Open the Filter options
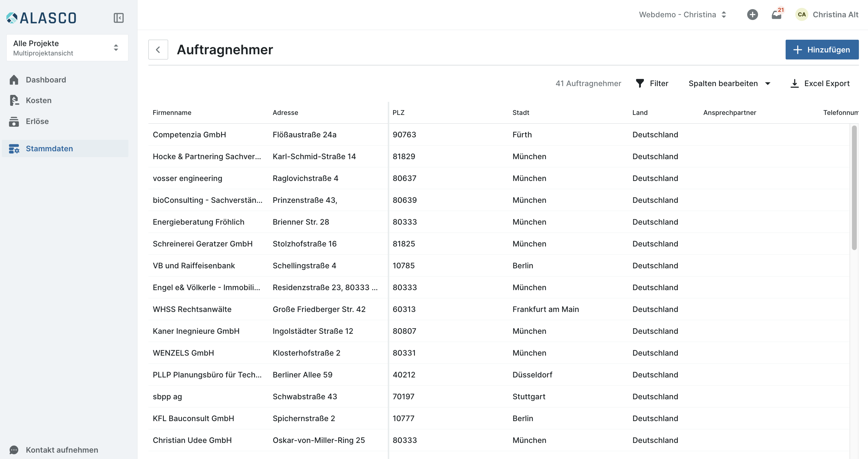 (652, 83)
